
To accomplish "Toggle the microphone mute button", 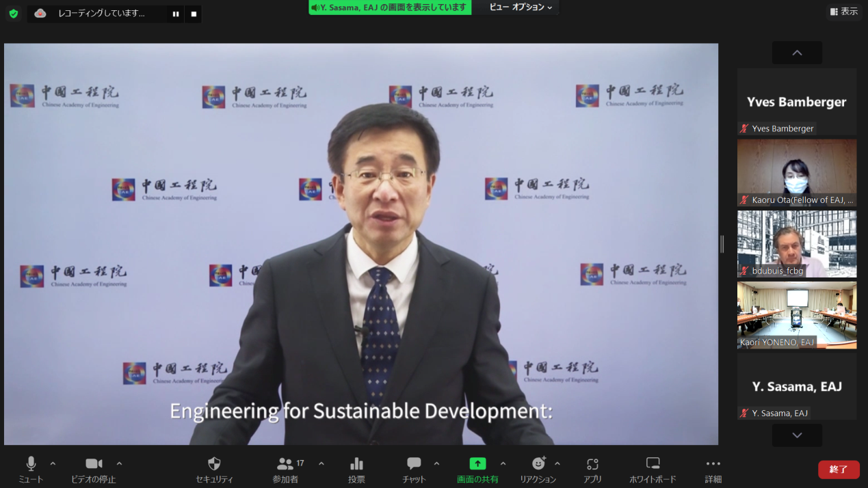I will (31, 464).
